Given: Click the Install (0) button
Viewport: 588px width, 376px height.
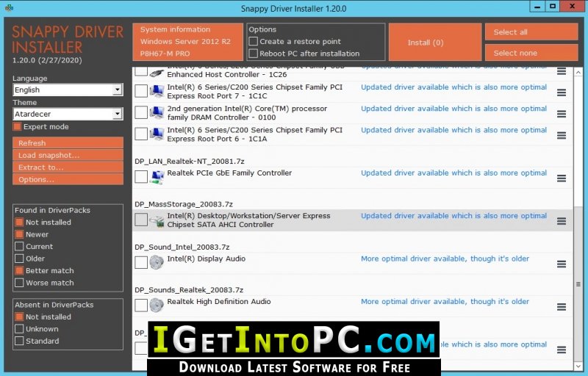Looking at the screenshot, I should click(x=435, y=43).
